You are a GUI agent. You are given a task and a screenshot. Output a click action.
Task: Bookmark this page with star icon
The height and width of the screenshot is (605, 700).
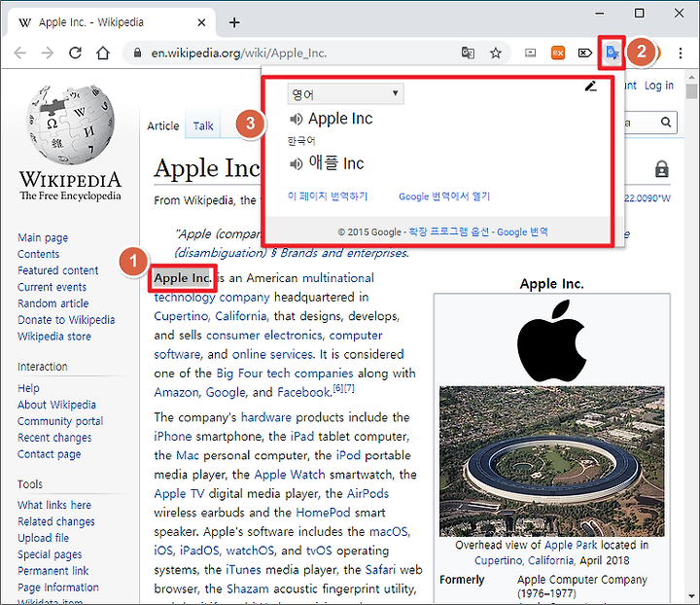[496, 53]
